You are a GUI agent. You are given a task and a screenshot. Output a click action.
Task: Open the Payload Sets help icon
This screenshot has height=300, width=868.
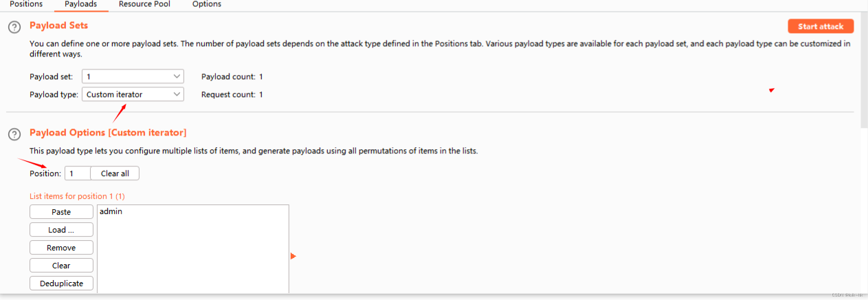pyautogui.click(x=14, y=28)
